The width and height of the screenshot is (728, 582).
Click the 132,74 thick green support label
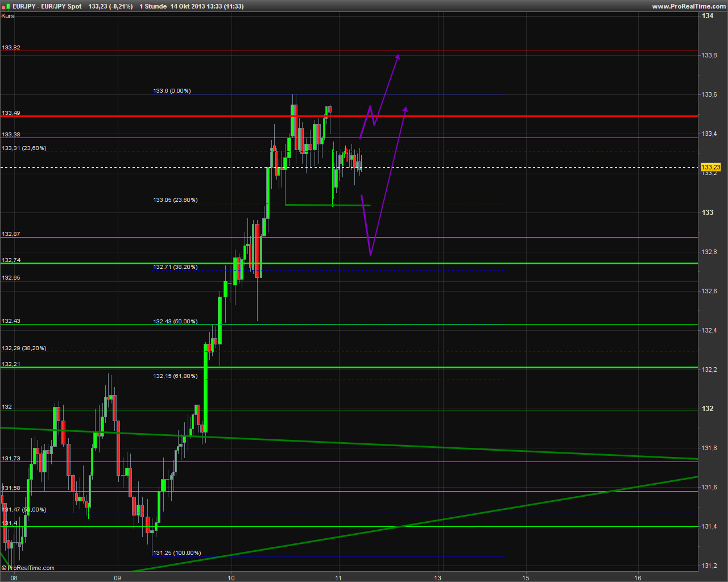click(x=11, y=260)
